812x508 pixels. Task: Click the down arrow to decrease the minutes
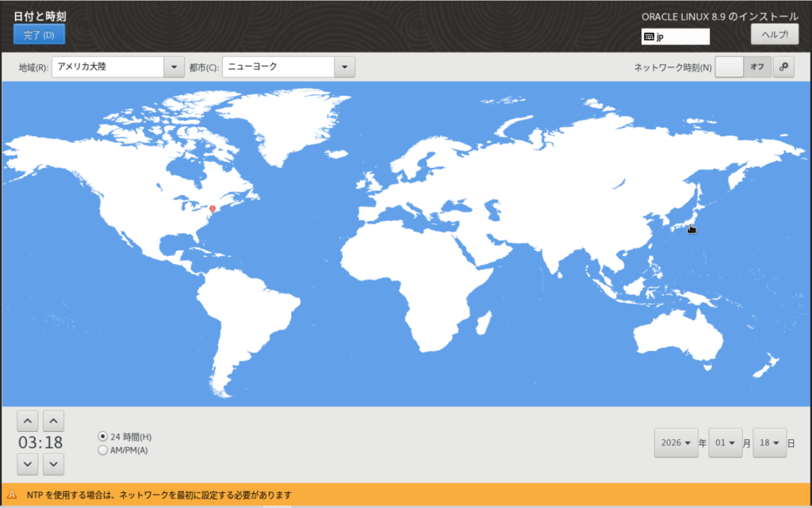[x=53, y=464]
